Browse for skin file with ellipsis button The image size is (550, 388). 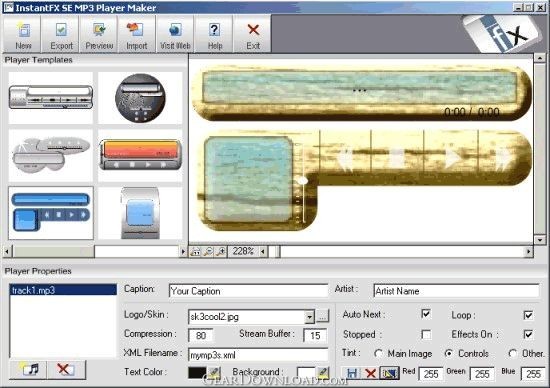(323, 316)
